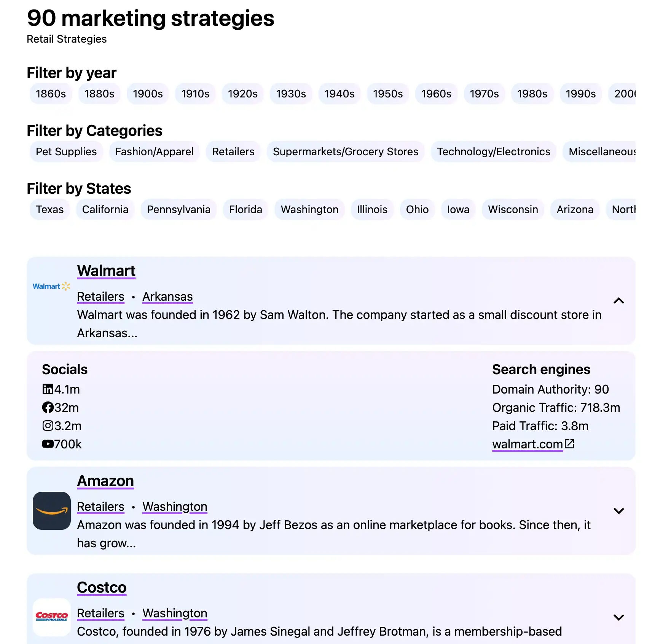This screenshot has height=644, width=663.
Task: Enable the Pet Supplies category filter
Action: [66, 151]
